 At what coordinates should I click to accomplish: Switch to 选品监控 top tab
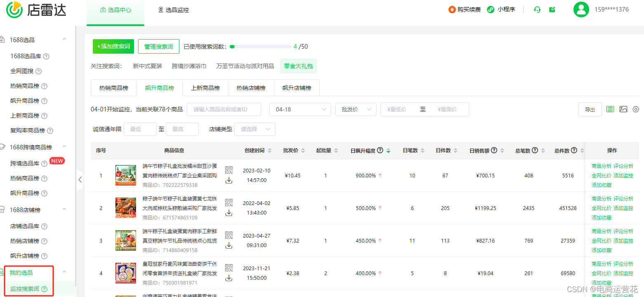click(x=173, y=9)
